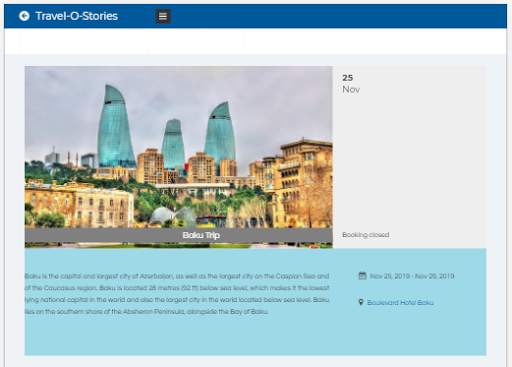Click the Travel-O-Stories title
The width and height of the screenshot is (512, 367).
pos(76,16)
